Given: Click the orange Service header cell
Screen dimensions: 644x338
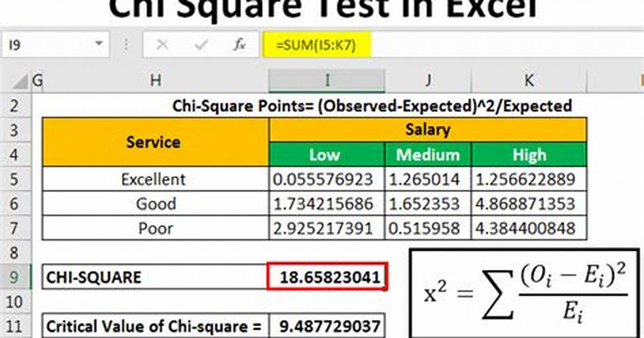Looking at the screenshot, I should tap(155, 142).
